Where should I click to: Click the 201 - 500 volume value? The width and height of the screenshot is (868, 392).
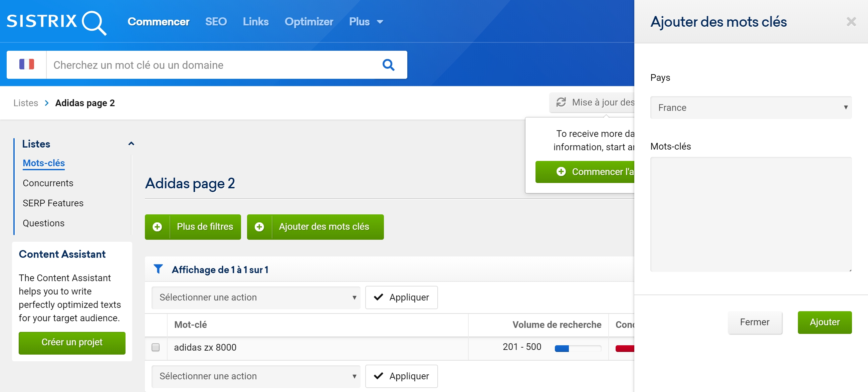(x=522, y=347)
